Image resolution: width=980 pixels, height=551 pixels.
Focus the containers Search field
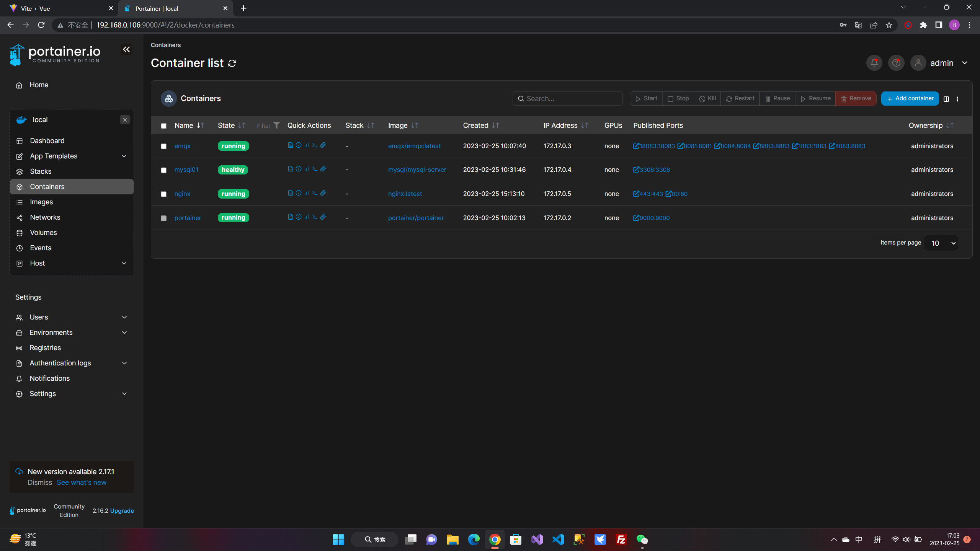(x=567, y=98)
